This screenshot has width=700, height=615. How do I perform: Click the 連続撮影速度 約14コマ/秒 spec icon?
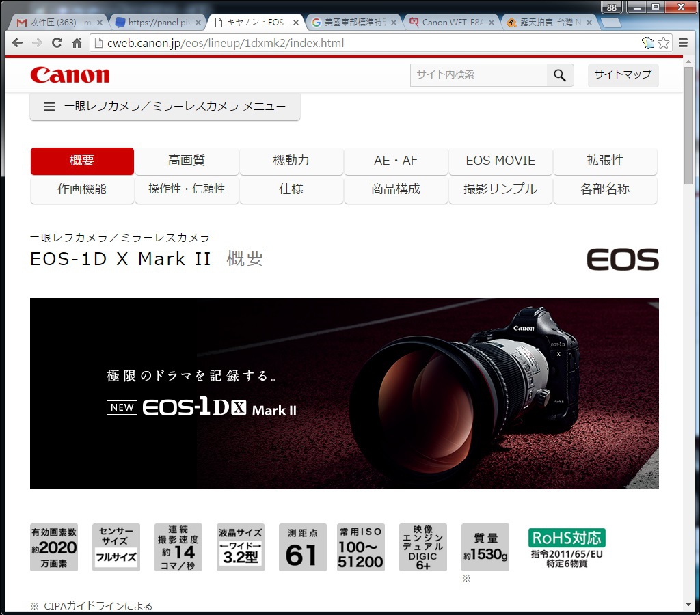point(178,547)
